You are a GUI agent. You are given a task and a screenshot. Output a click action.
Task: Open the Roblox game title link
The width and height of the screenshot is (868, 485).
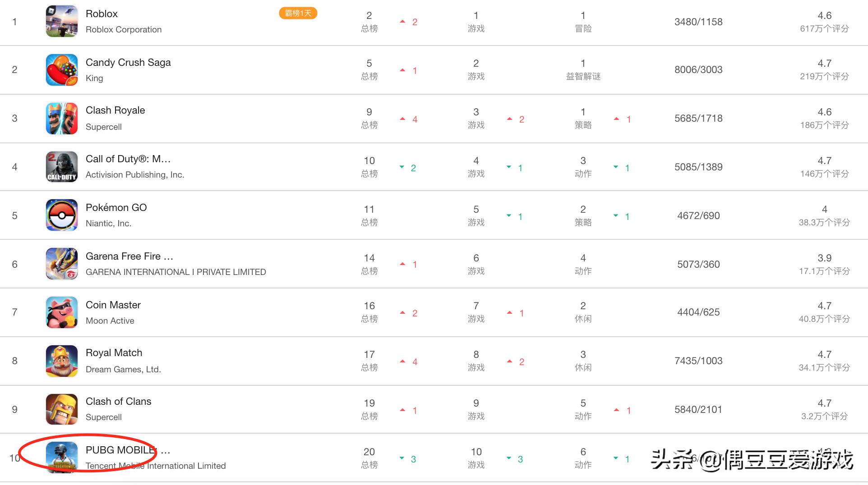tap(102, 14)
